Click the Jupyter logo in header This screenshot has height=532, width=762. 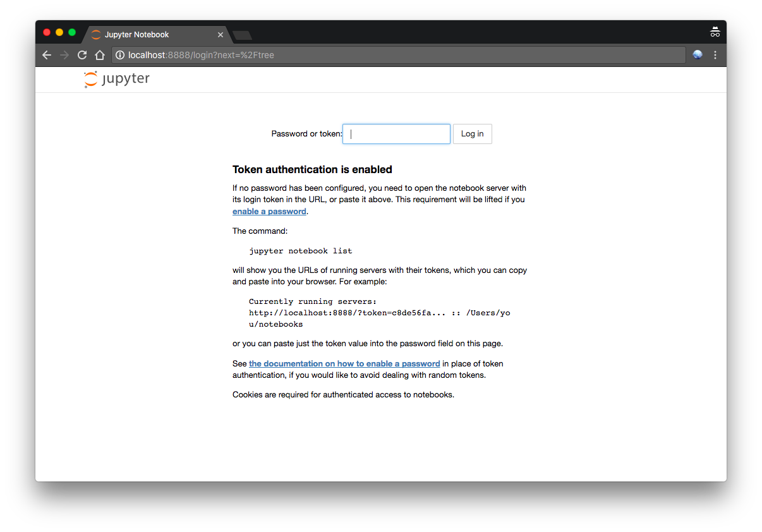click(117, 79)
